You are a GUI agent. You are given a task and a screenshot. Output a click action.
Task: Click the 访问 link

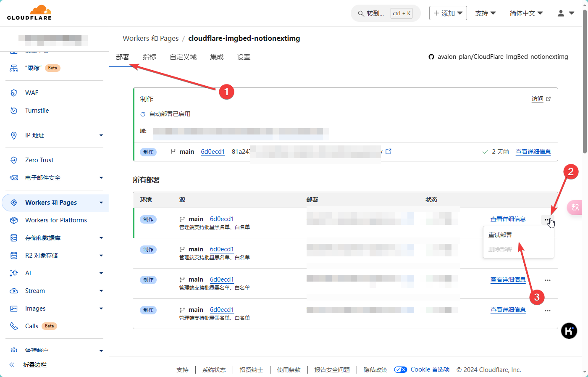(x=537, y=99)
